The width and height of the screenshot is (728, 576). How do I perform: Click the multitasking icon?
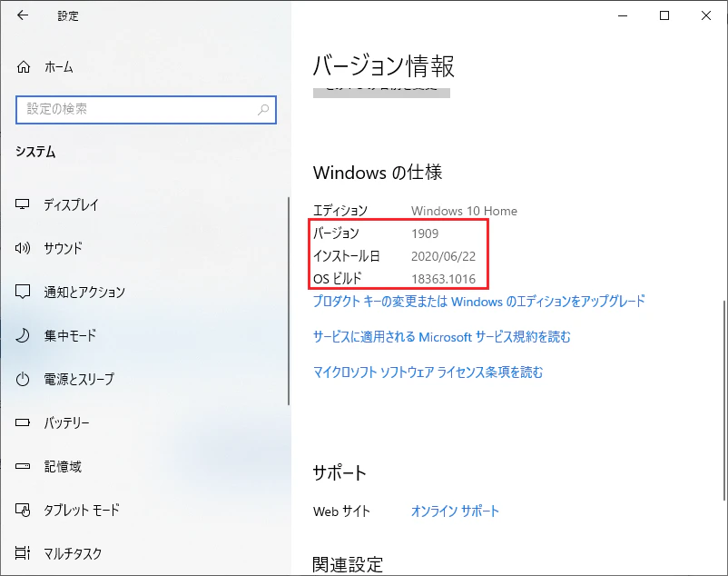[x=23, y=552]
